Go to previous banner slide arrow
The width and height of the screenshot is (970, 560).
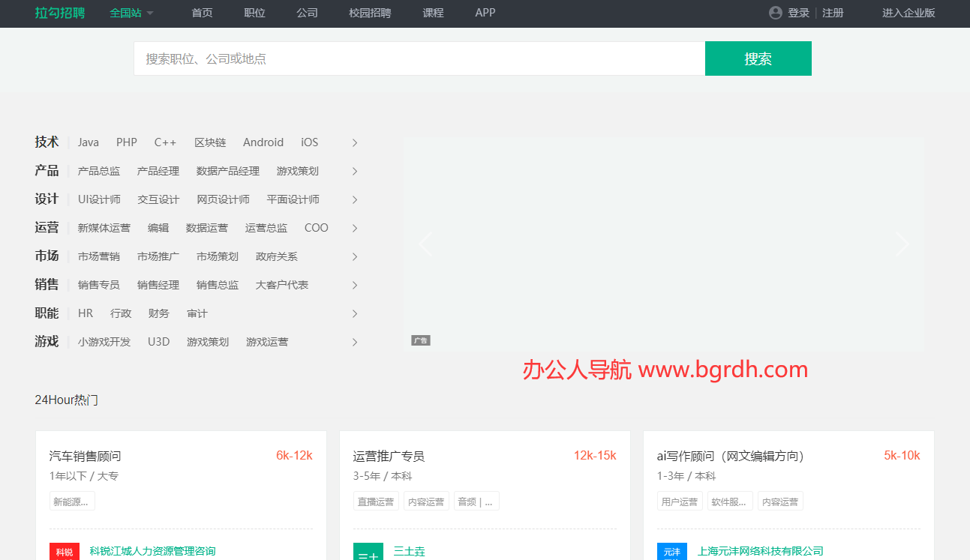pos(425,244)
